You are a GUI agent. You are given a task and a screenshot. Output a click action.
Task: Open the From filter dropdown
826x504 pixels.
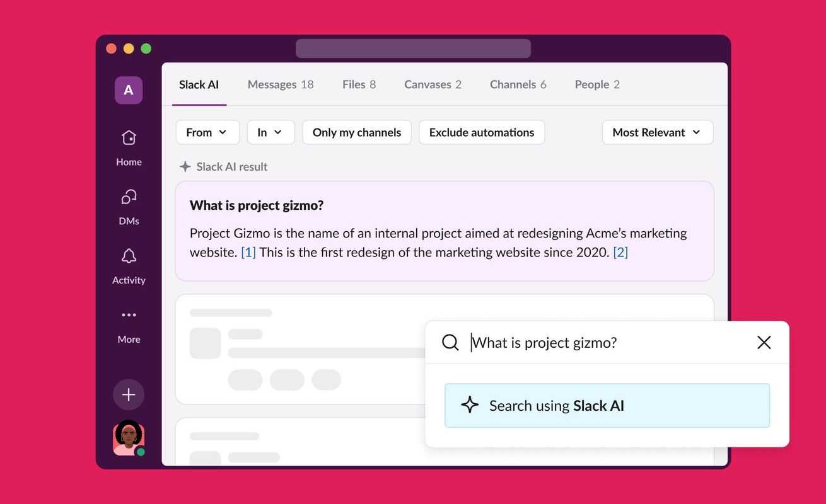pyautogui.click(x=207, y=132)
